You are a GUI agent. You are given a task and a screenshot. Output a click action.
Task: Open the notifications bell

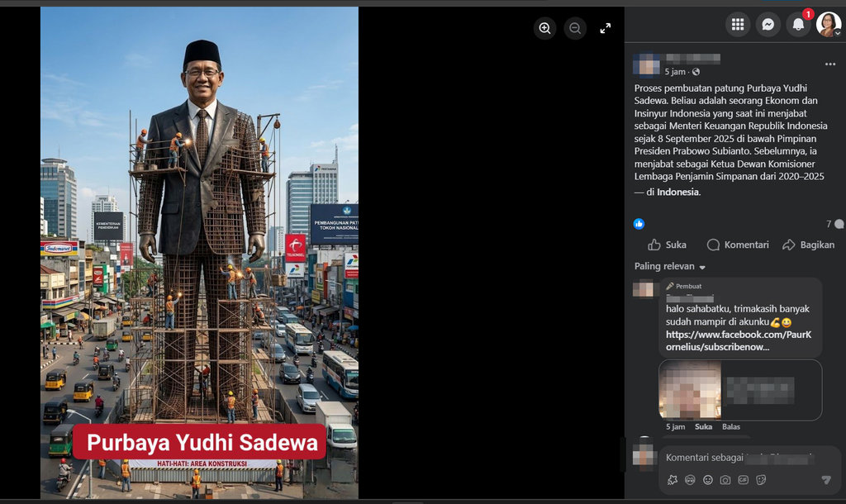[x=798, y=25]
